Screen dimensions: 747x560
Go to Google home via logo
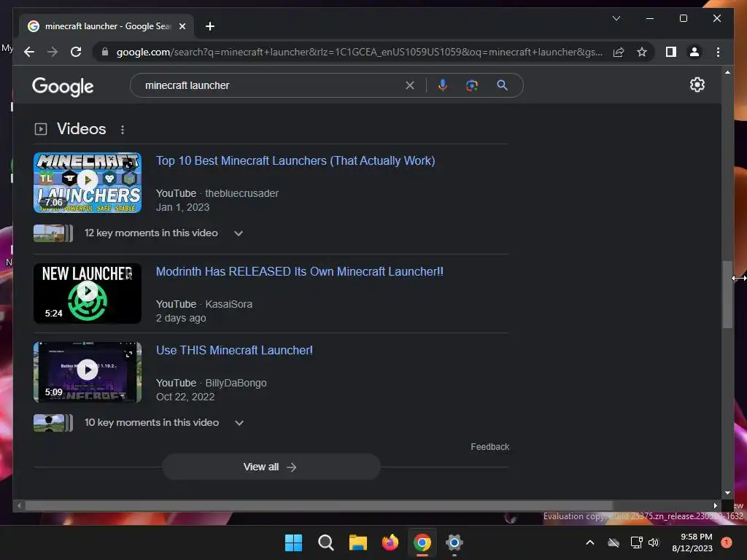pyautogui.click(x=63, y=86)
